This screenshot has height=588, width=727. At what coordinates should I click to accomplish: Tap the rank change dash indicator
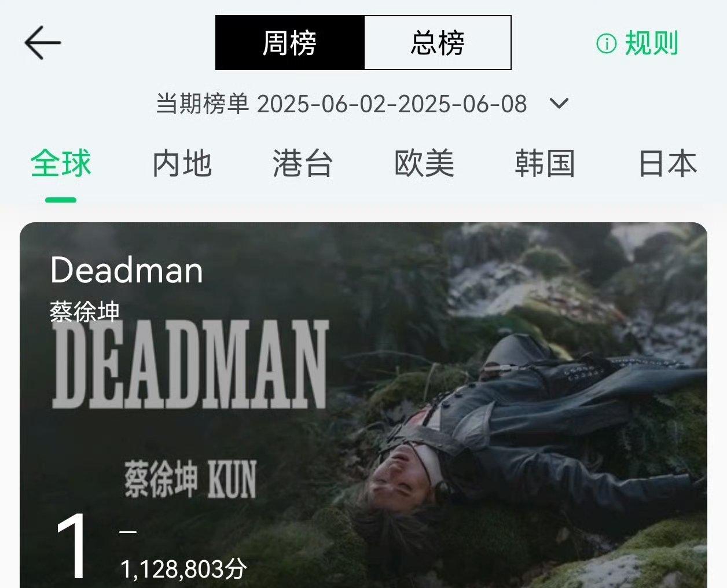pos(128,531)
